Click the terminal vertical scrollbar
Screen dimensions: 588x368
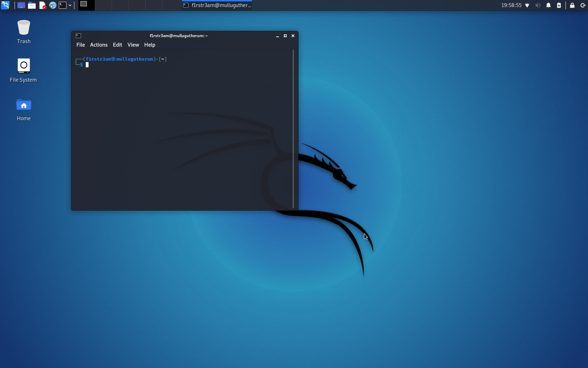pyautogui.click(x=293, y=129)
